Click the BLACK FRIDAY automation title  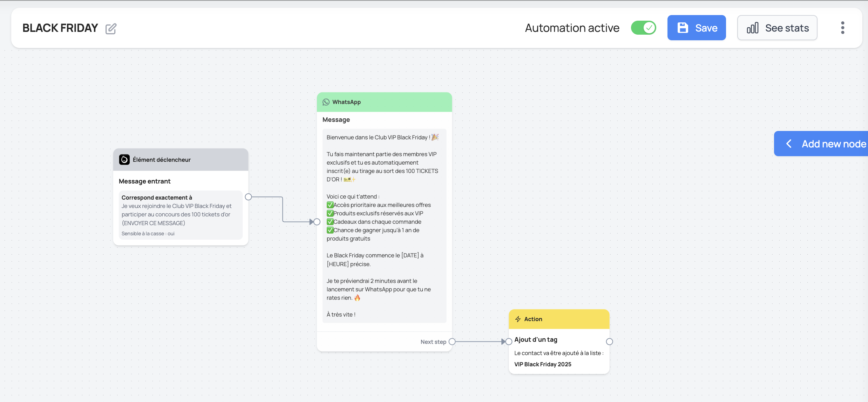[x=60, y=28]
